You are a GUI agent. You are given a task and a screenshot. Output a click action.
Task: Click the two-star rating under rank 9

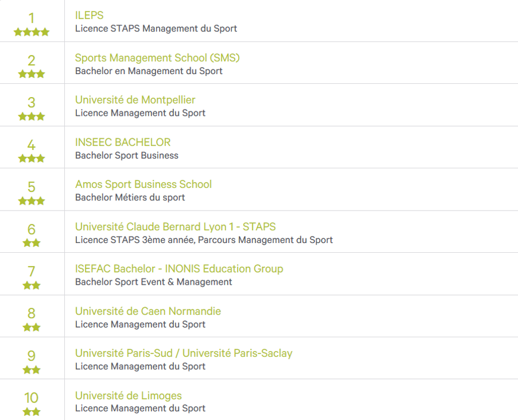(x=31, y=370)
